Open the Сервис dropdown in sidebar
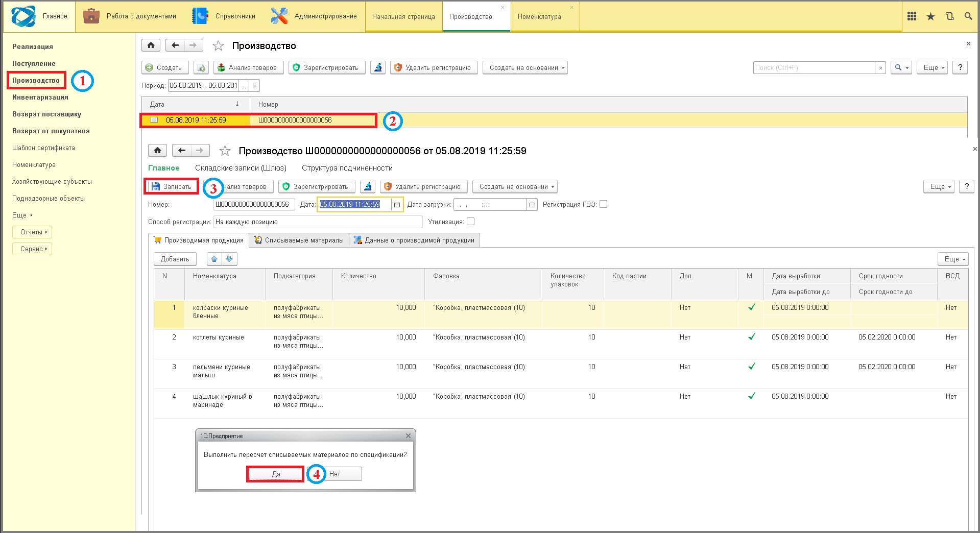The width and height of the screenshot is (980, 533). click(x=32, y=249)
